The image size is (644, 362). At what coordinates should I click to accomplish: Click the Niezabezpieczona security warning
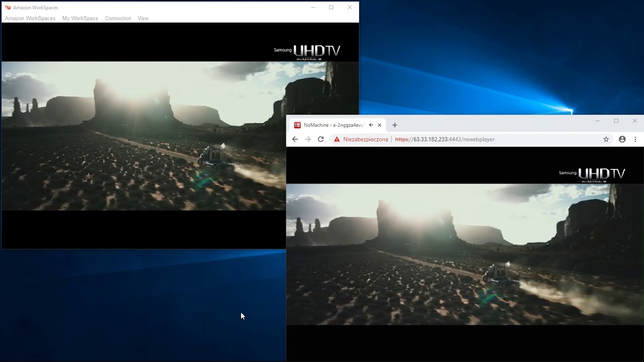point(361,139)
